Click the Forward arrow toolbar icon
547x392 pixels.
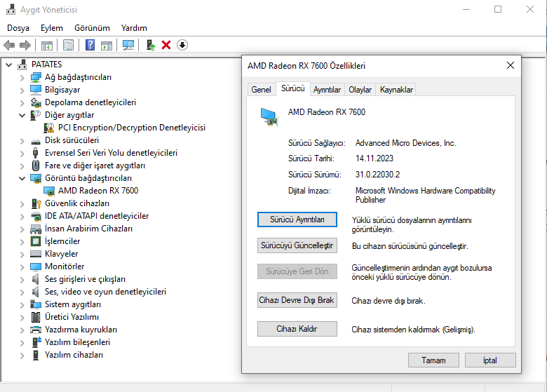pos(25,45)
